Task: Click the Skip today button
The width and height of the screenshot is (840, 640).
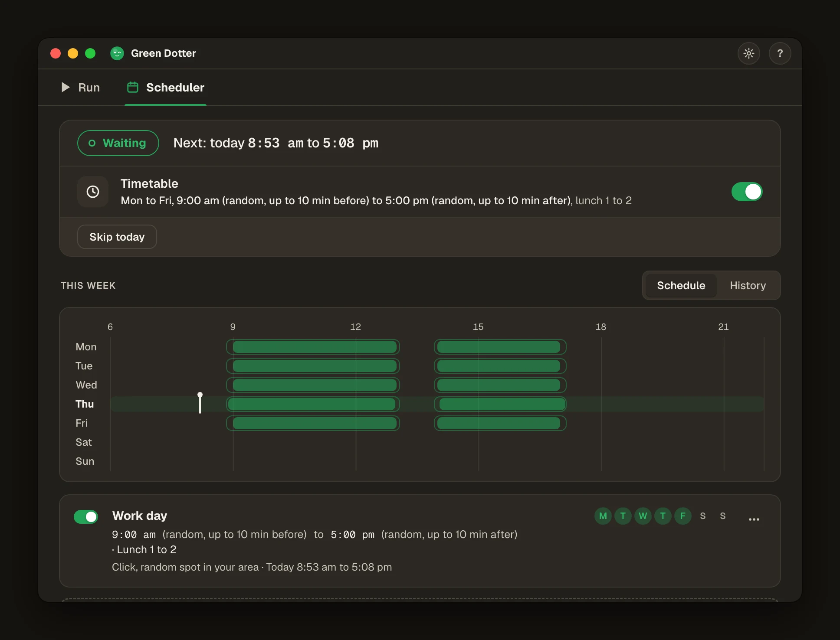Action: pyautogui.click(x=117, y=237)
